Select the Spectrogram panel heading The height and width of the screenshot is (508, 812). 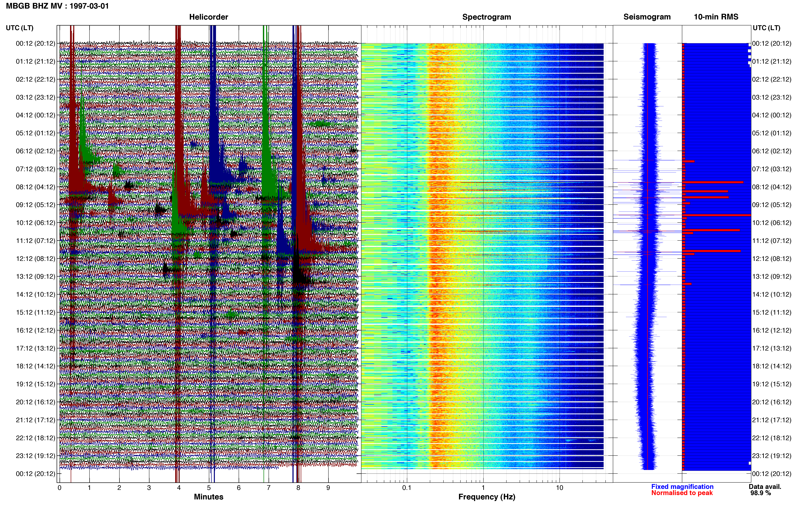(487, 17)
